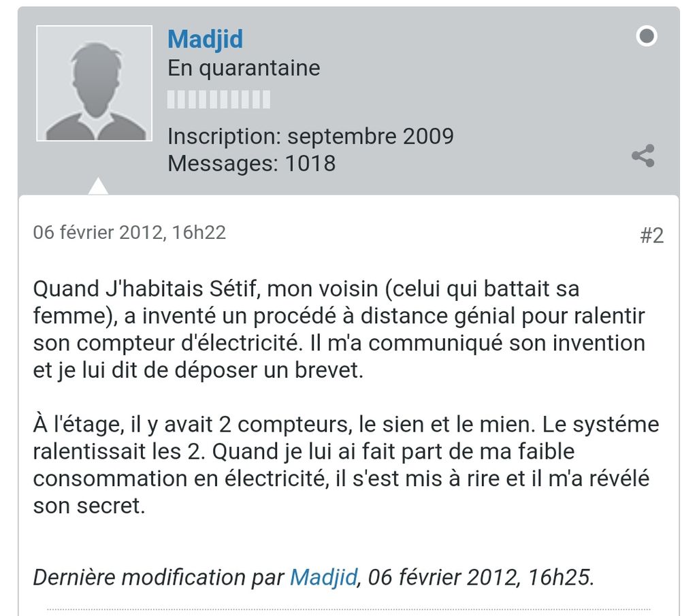This screenshot has height=616, width=697.
Task: Click the offline status circle icon
Action: pyautogui.click(x=646, y=36)
